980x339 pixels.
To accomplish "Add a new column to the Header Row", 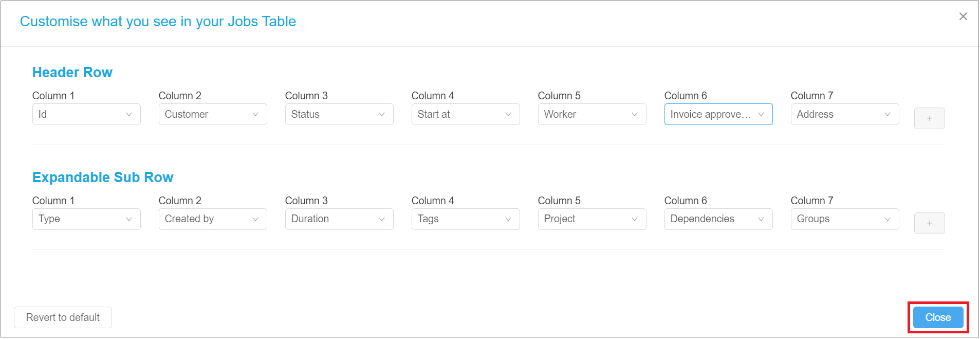I will pyautogui.click(x=929, y=118).
